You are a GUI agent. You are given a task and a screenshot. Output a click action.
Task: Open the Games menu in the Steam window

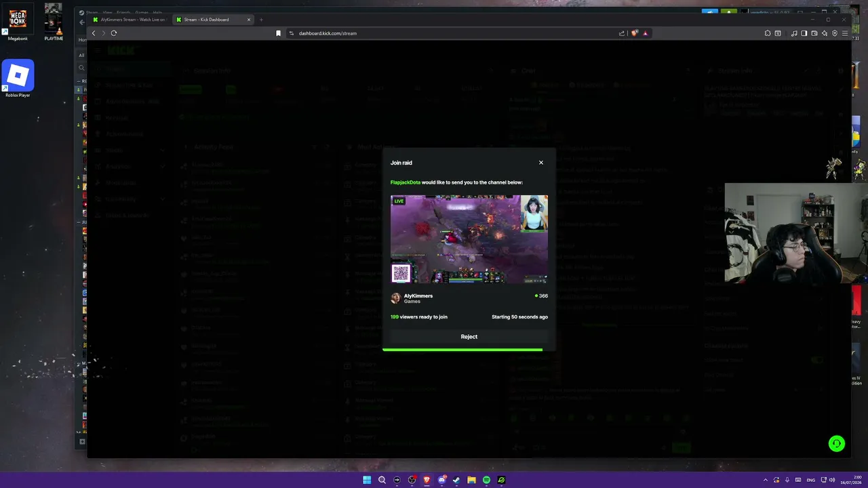(x=142, y=12)
